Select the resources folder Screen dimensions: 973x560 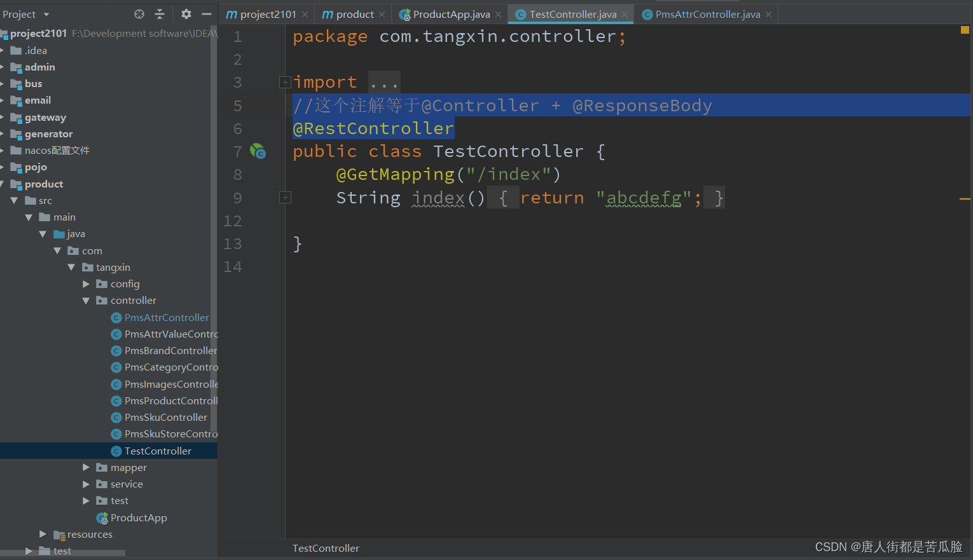coord(90,535)
